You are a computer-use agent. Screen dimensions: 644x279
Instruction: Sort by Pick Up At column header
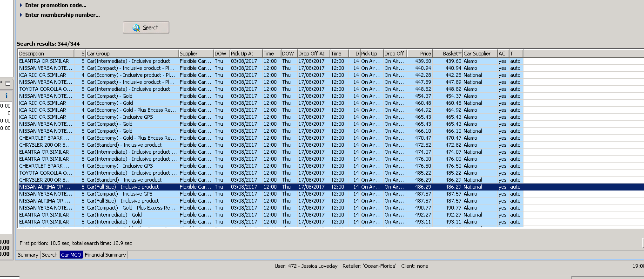point(246,54)
